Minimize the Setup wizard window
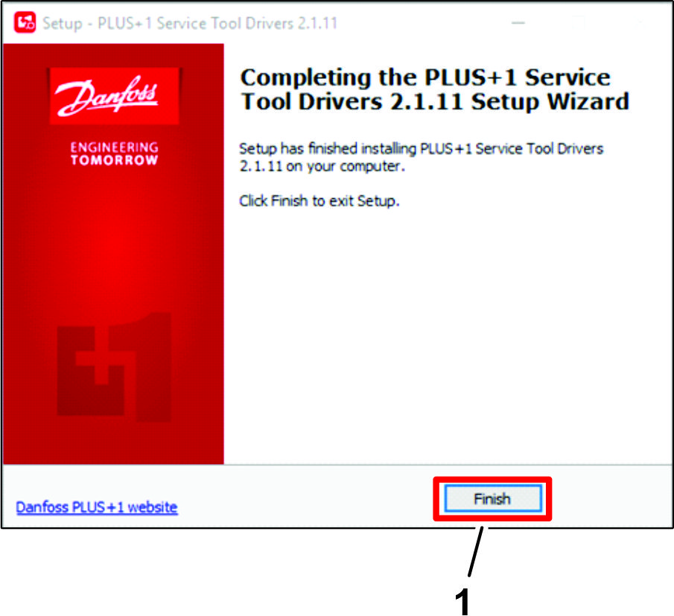 pos(518,23)
